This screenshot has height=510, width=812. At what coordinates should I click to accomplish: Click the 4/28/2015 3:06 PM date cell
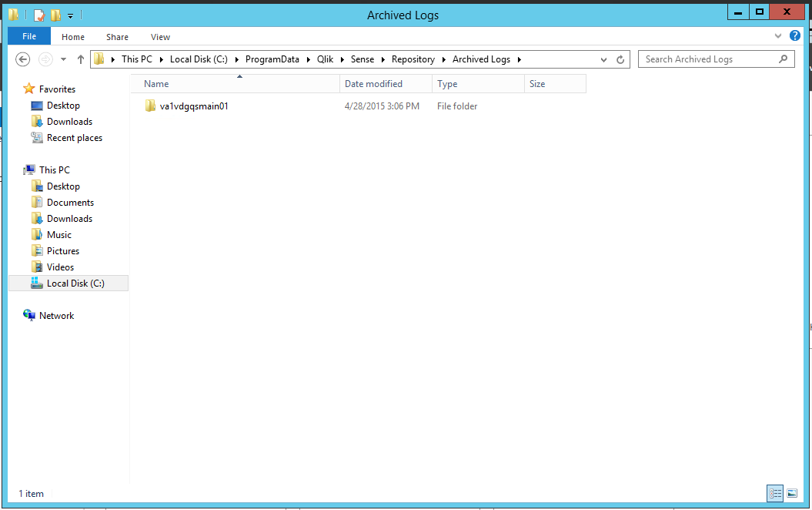(383, 106)
